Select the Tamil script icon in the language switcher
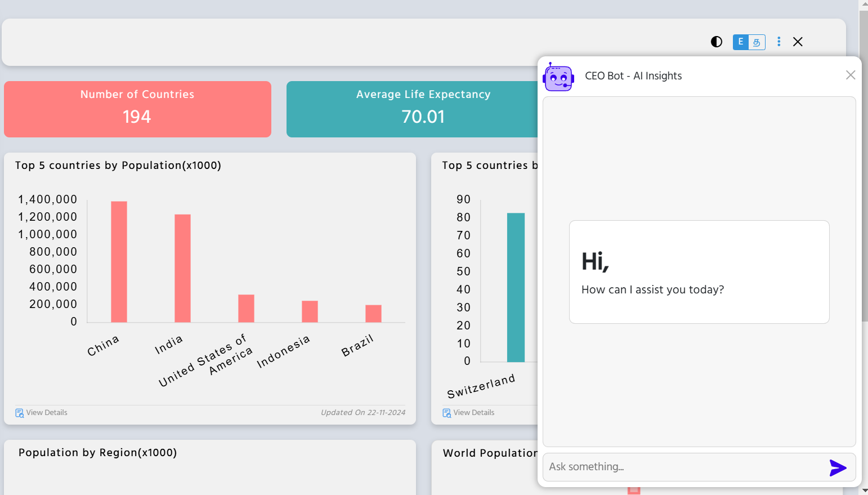Screen dimensions: 868x495 coord(757,42)
